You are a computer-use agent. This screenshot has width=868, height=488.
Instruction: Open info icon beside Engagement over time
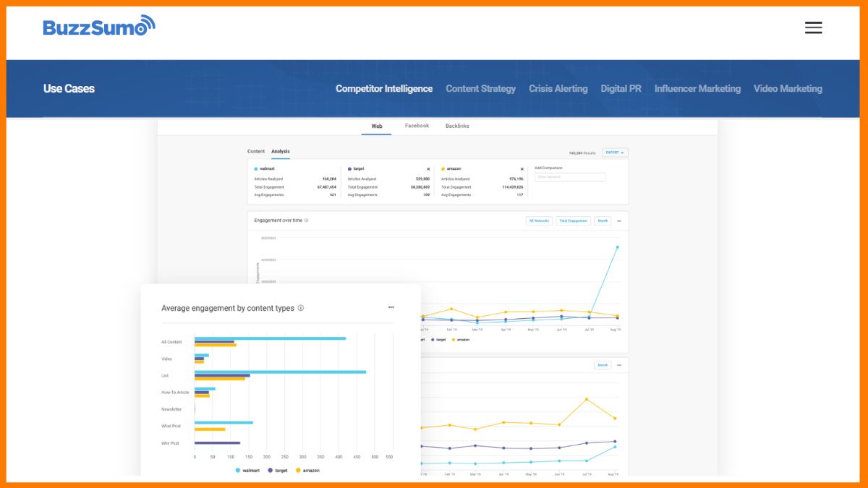(307, 221)
